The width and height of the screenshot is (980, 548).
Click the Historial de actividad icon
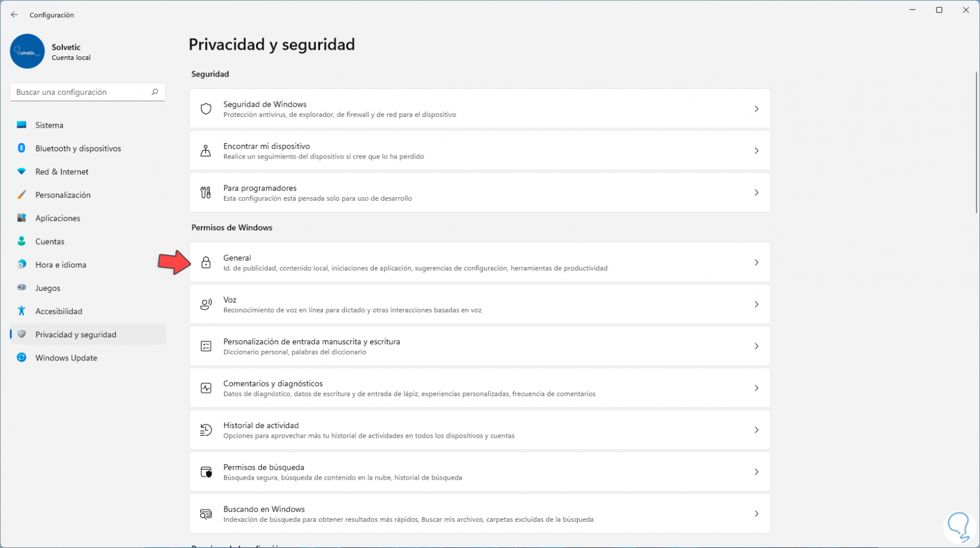(x=206, y=430)
